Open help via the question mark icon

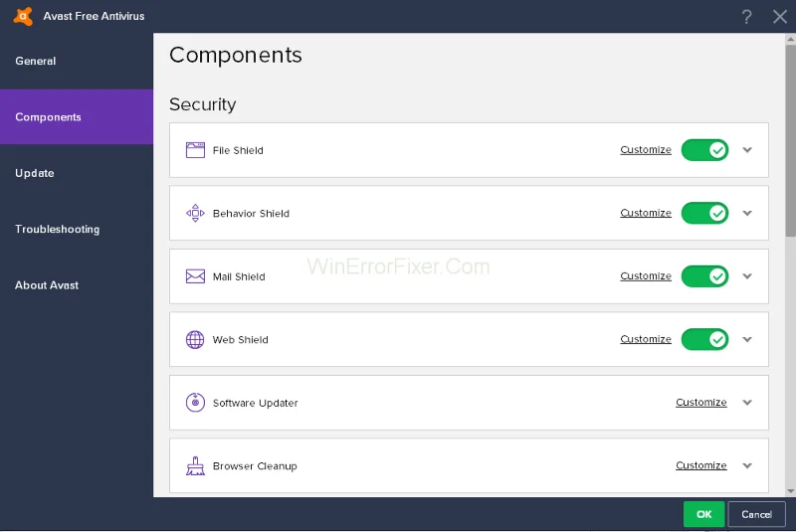[747, 17]
